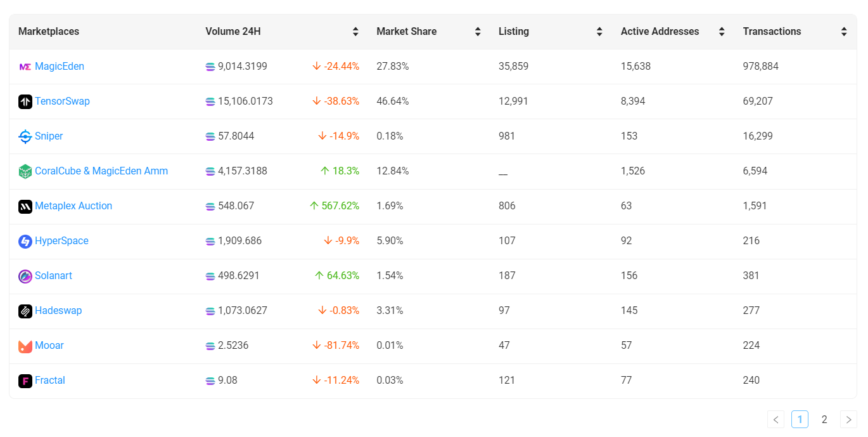Click Solana icon beside 15,106.0173 volume
This screenshot has width=868, height=437.
[210, 101]
